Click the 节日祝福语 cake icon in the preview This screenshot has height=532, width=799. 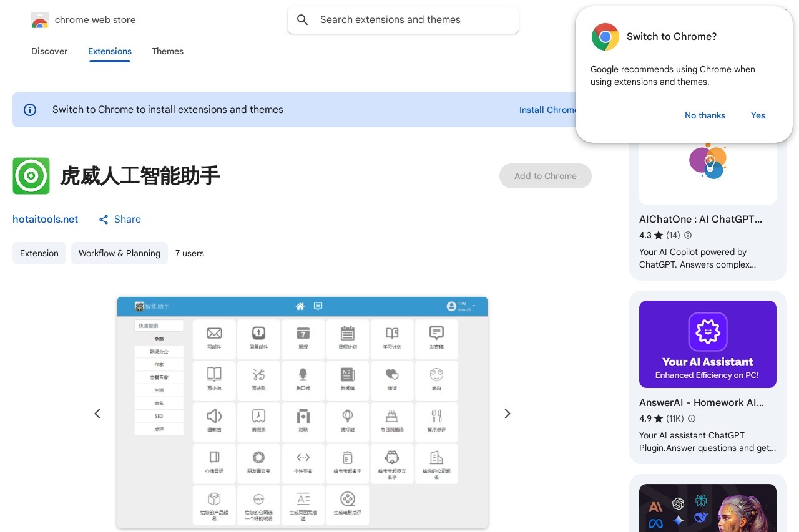[392, 416]
